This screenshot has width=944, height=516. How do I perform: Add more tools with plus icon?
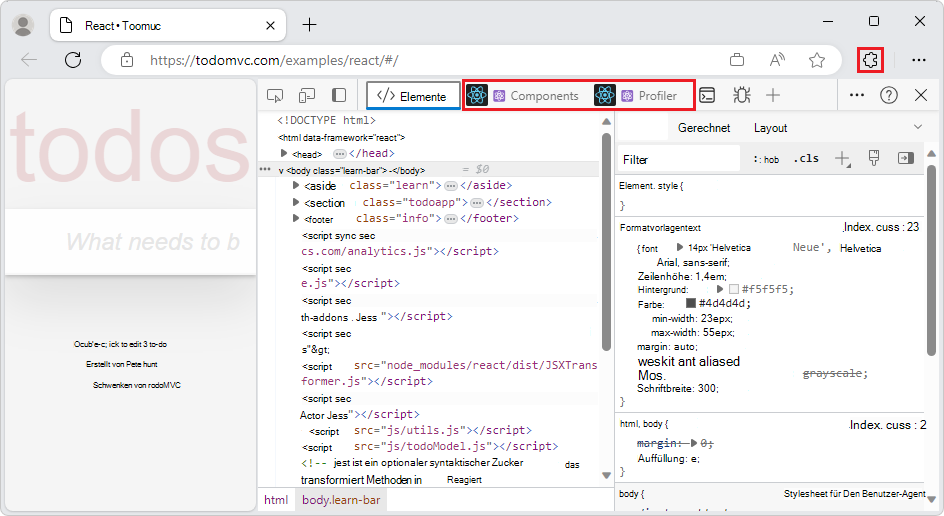tap(773, 95)
